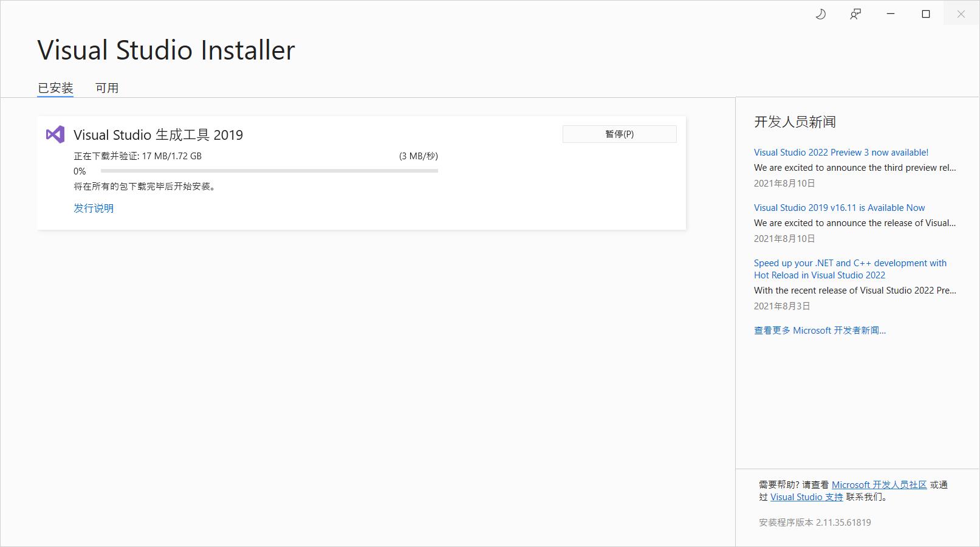Open the Microsoft 开发人员社区 link
This screenshot has width=980, height=547.
(x=879, y=485)
